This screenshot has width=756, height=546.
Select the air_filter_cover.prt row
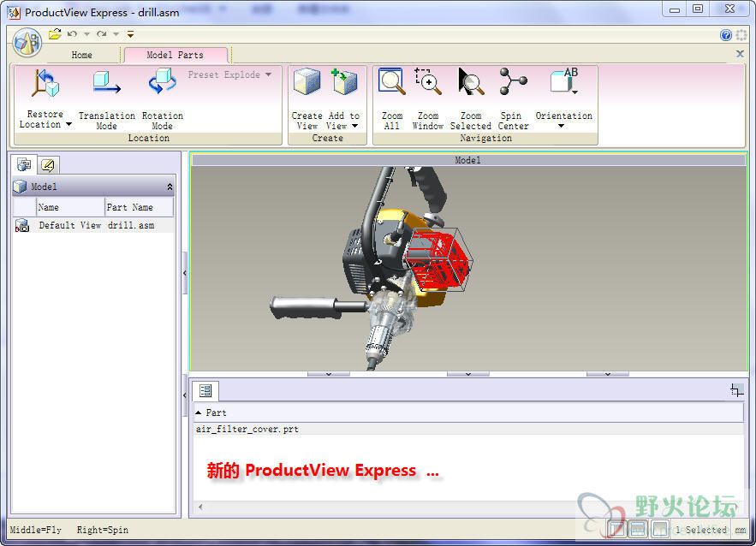point(468,429)
